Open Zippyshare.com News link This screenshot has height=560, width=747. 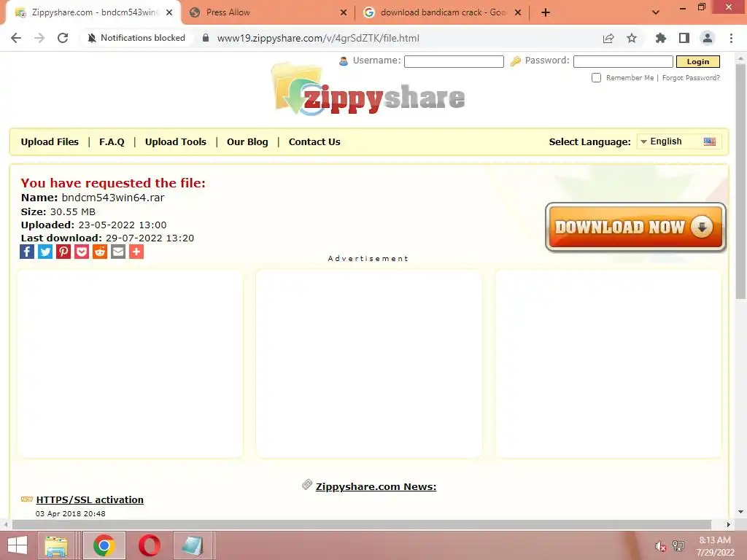tap(376, 486)
